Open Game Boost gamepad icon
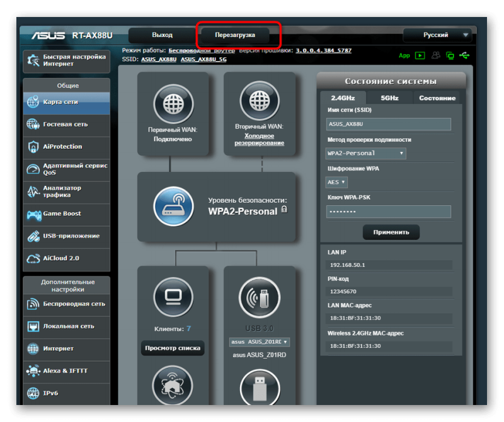 tap(34, 214)
